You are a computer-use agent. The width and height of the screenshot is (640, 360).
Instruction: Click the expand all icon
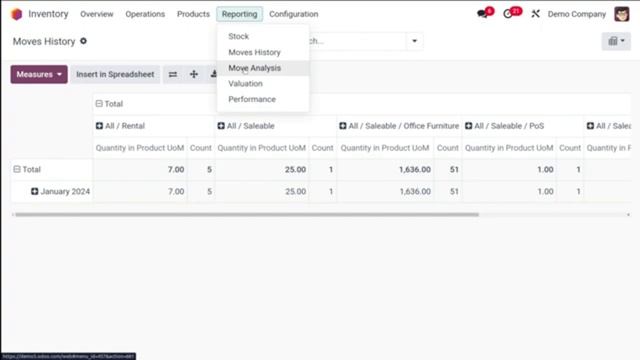point(194,74)
